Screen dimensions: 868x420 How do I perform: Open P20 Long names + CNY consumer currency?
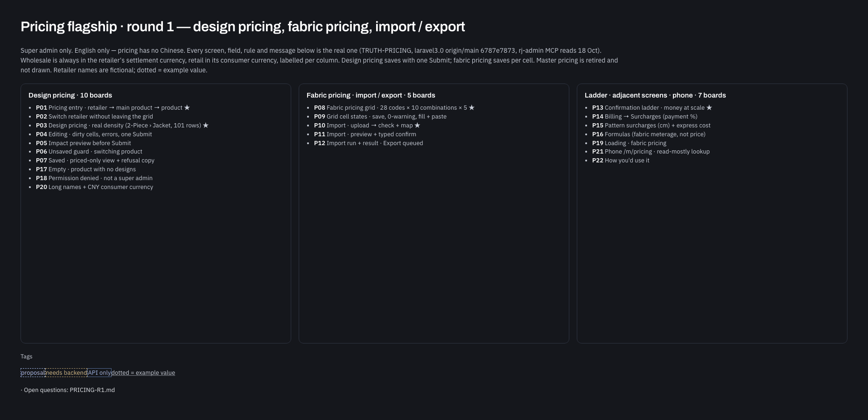coord(95,187)
